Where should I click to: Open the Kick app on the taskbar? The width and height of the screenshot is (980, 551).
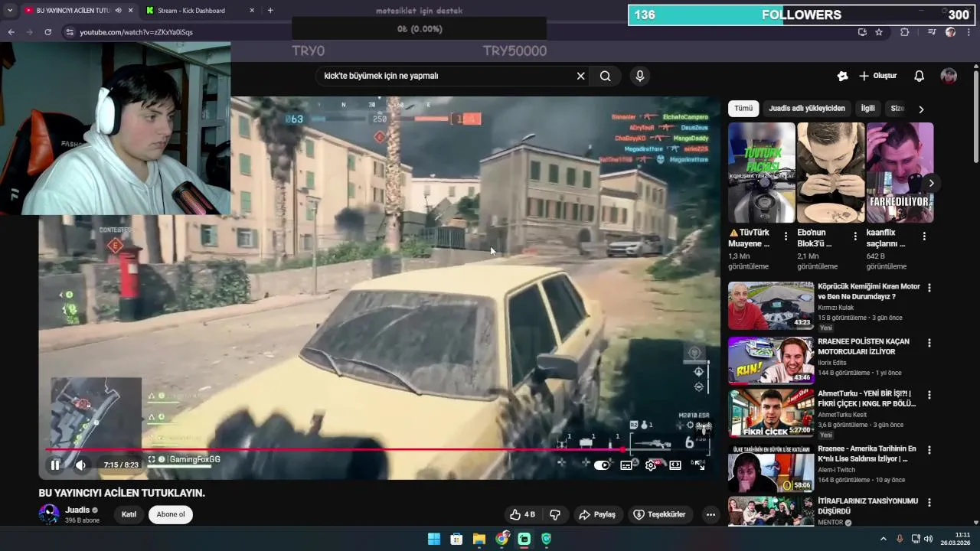coord(524,539)
